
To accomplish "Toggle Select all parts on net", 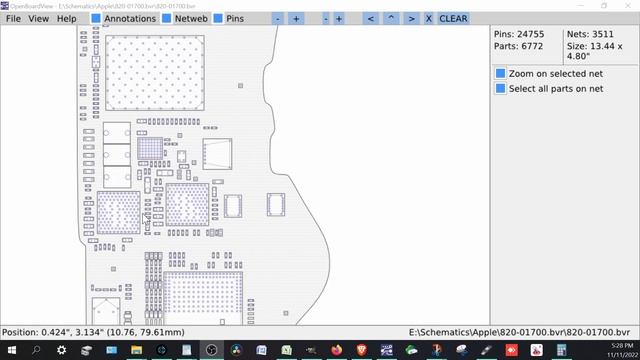I will [x=500, y=89].
